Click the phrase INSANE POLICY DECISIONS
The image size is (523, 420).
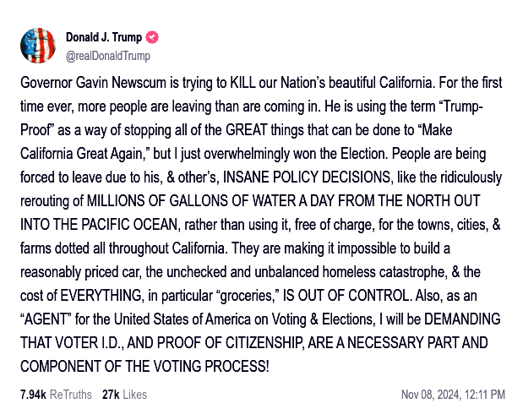point(306,177)
